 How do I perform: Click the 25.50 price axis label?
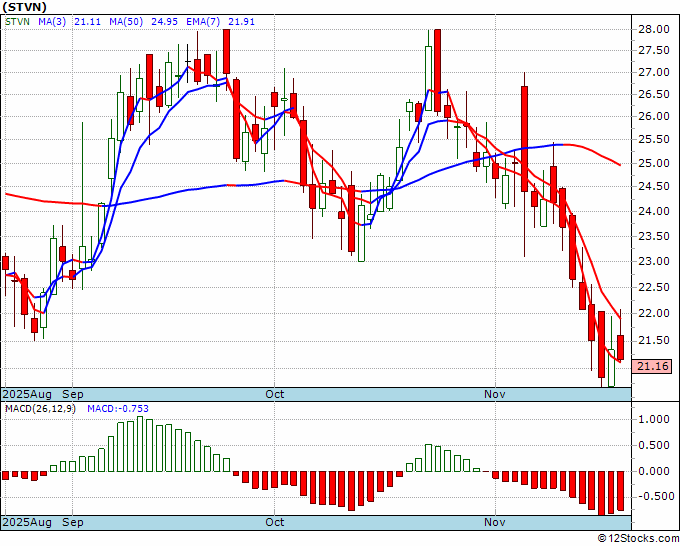coord(654,140)
